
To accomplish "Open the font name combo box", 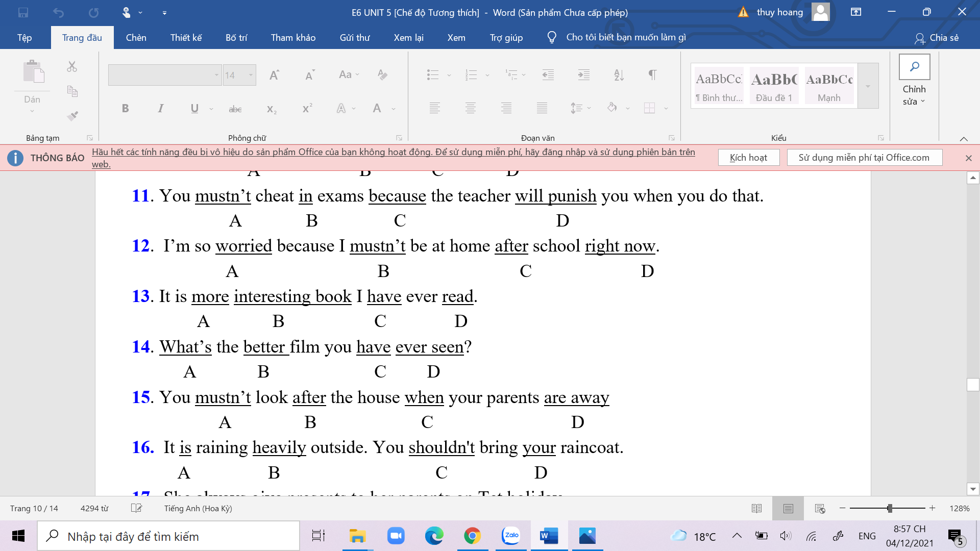I will [165, 75].
